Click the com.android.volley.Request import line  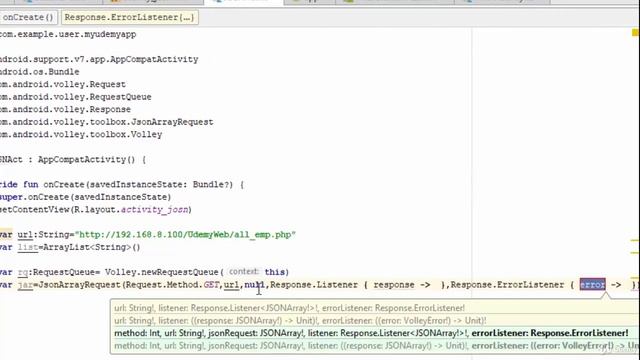point(63,84)
